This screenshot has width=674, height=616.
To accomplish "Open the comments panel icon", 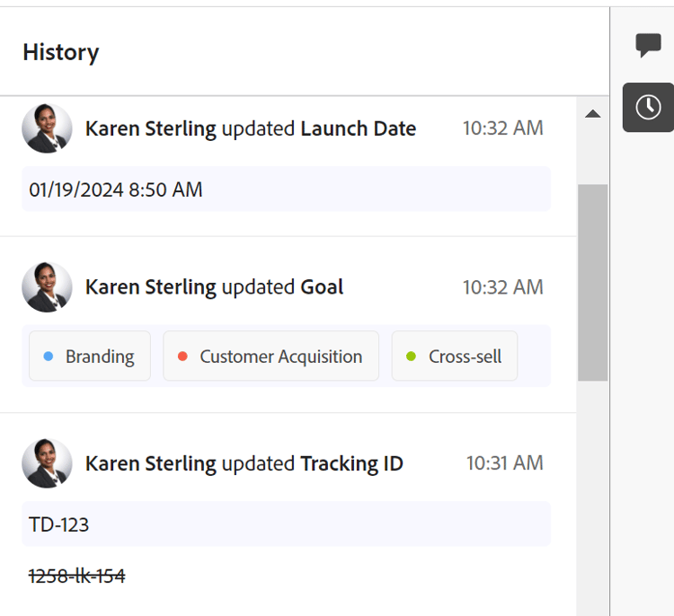I will (648, 45).
